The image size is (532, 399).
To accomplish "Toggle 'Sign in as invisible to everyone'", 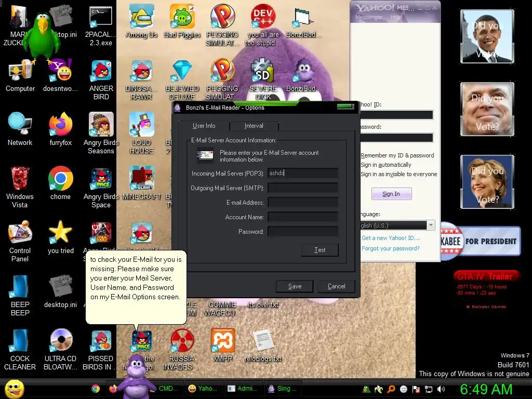I will [398, 174].
